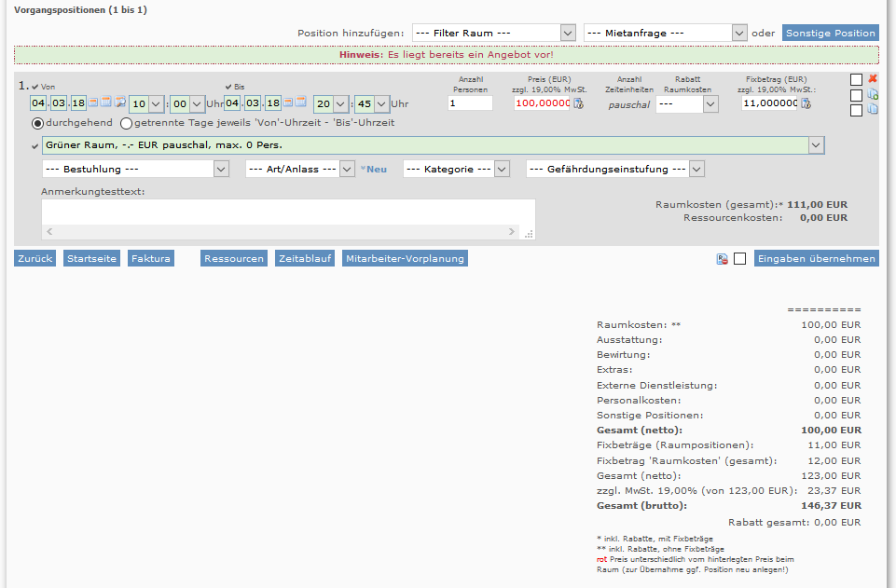Open the Filter Raum dropdown
The height and width of the screenshot is (588, 896).
click(494, 34)
